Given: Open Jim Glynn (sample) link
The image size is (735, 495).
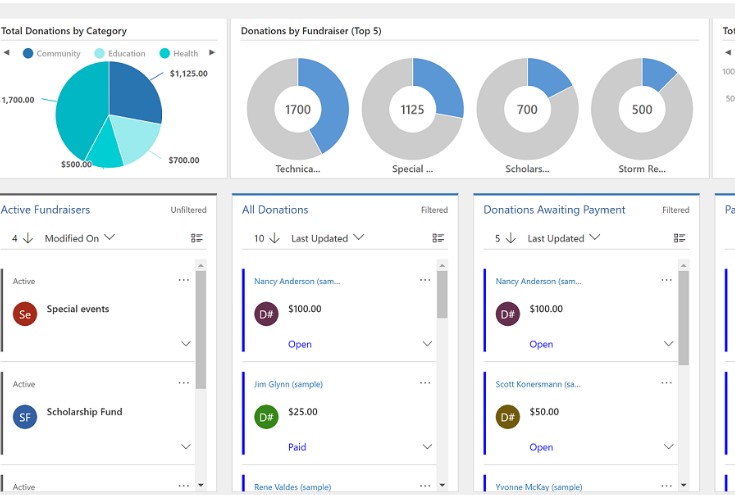Looking at the screenshot, I should (x=288, y=384).
